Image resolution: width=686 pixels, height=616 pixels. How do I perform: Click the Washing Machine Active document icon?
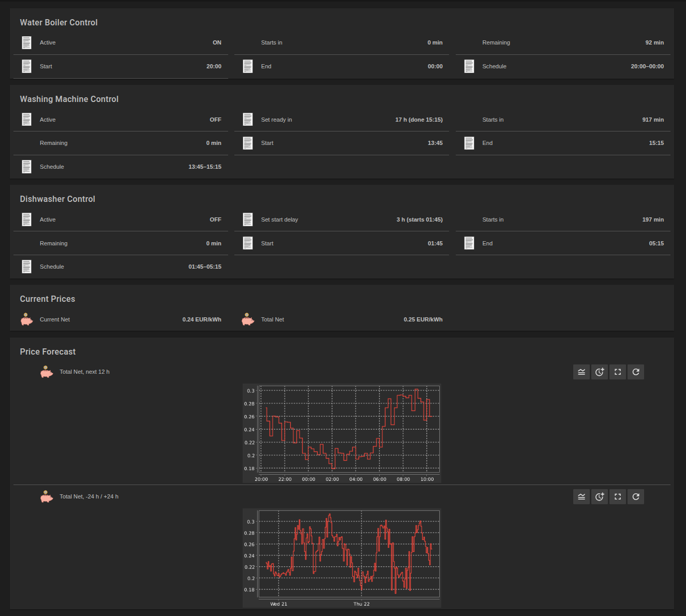pos(26,120)
